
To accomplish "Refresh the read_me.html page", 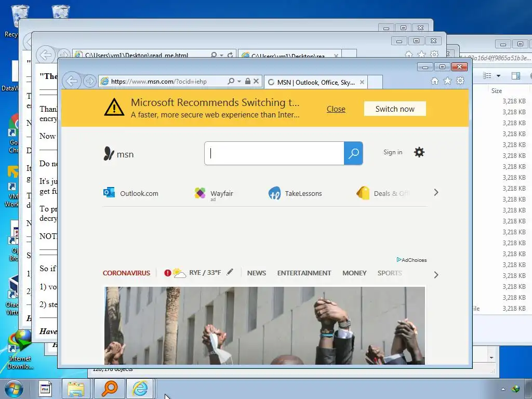I will (230, 55).
